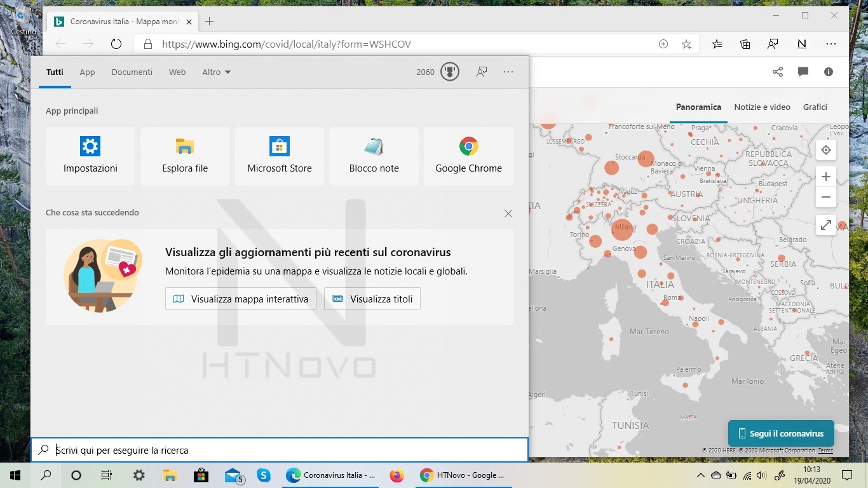The width and height of the screenshot is (868, 488).
Task: Reload the Edge page
Action: [x=116, y=44]
